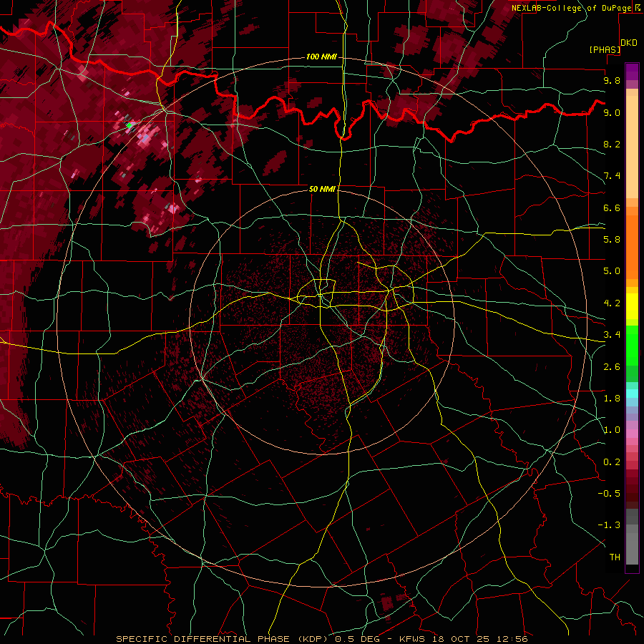Click the 4.2 scale label

[612, 303]
